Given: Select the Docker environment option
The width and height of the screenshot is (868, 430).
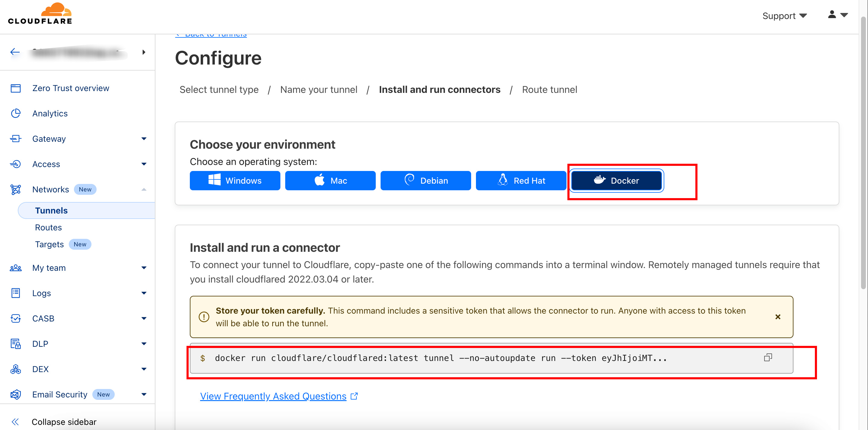Looking at the screenshot, I should tap(616, 181).
